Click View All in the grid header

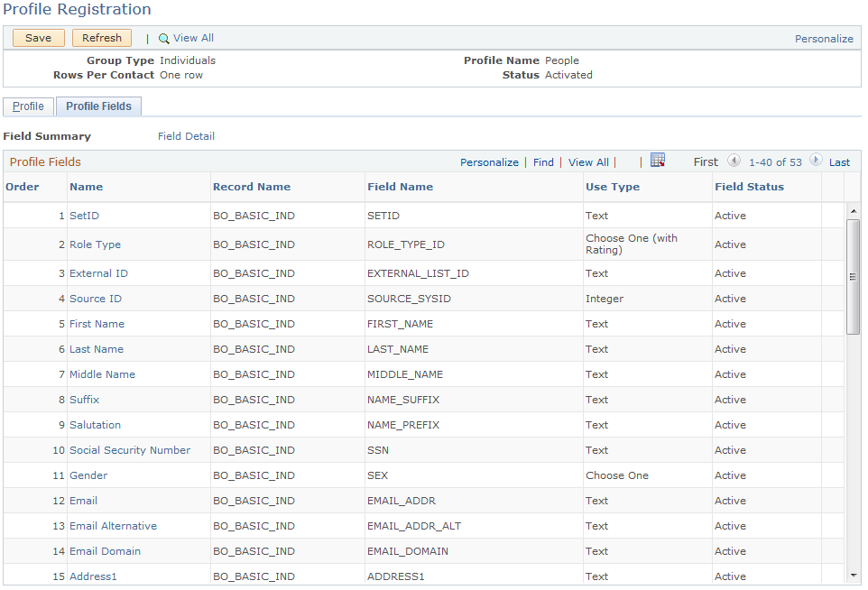coord(587,162)
